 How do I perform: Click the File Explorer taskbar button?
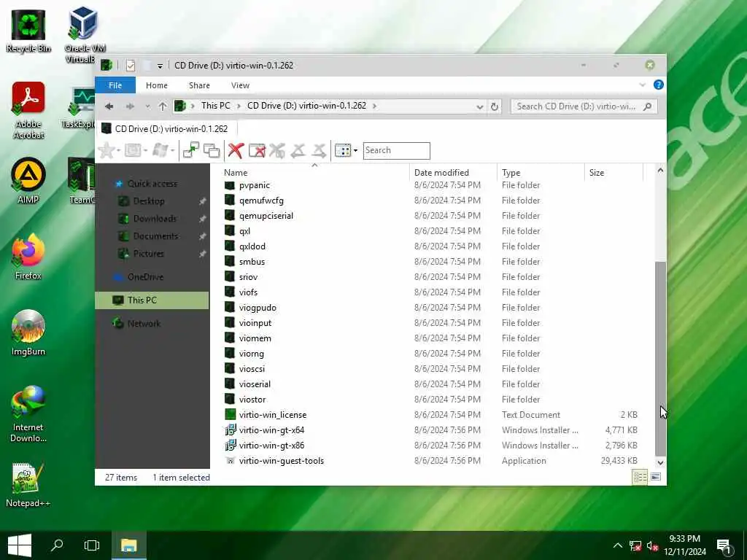tap(128, 545)
